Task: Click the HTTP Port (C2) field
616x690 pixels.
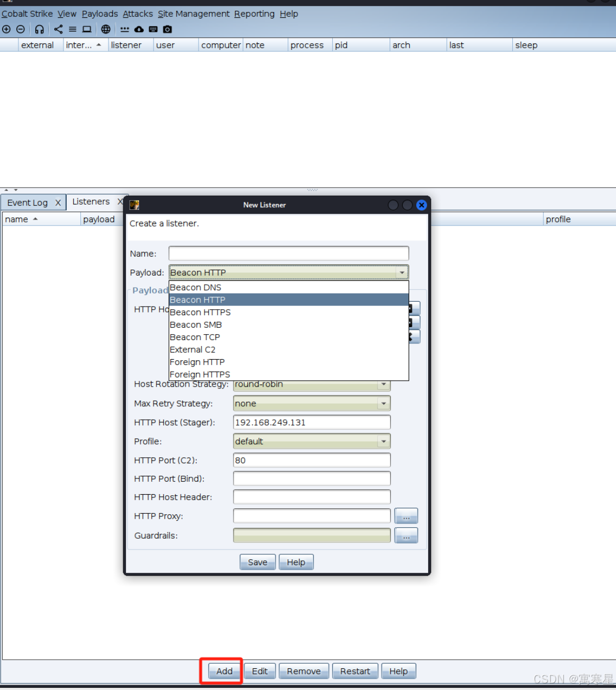Action: coord(312,460)
